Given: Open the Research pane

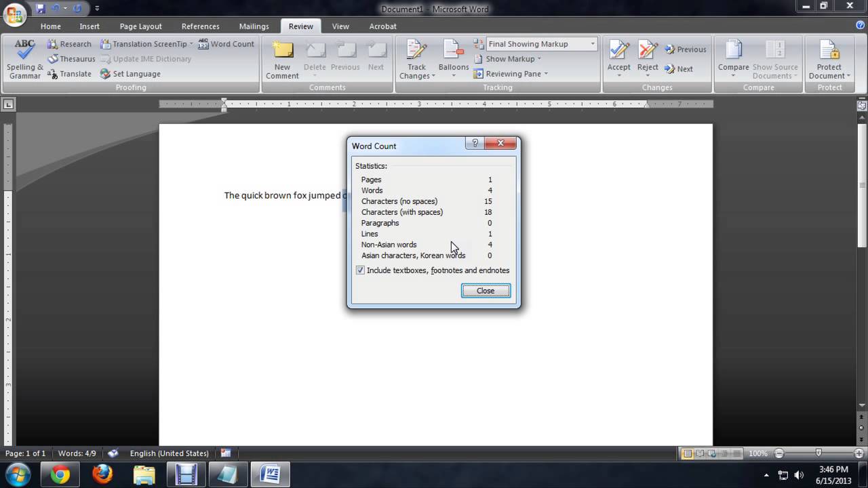Looking at the screenshot, I should [69, 44].
